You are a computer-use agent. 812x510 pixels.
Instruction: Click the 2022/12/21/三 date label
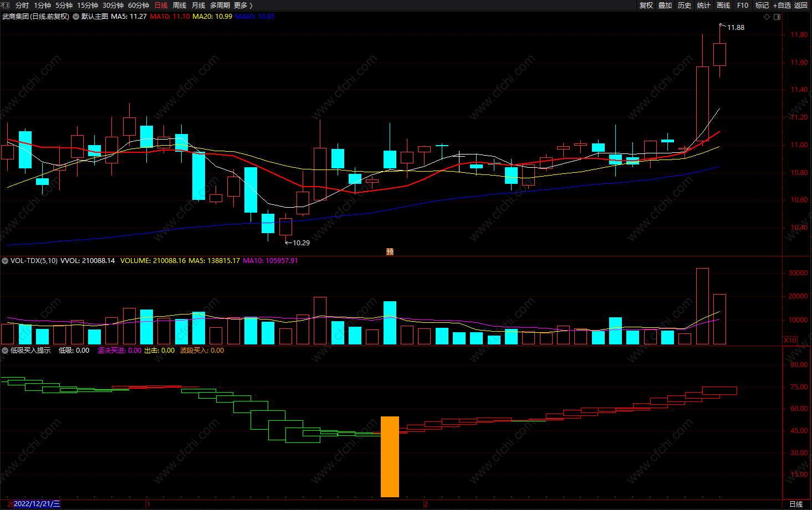[37, 504]
